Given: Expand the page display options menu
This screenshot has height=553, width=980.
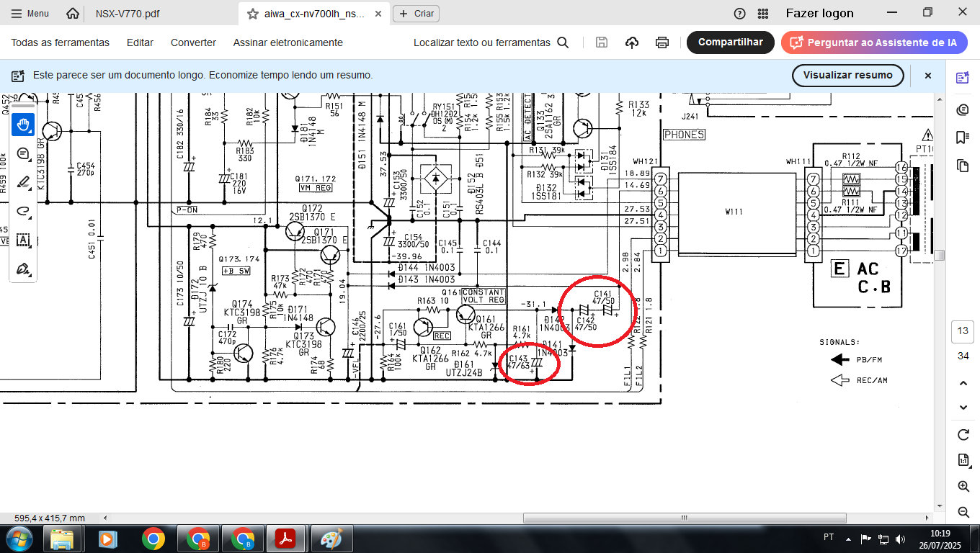Looking at the screenshot, I should (963, 460).
